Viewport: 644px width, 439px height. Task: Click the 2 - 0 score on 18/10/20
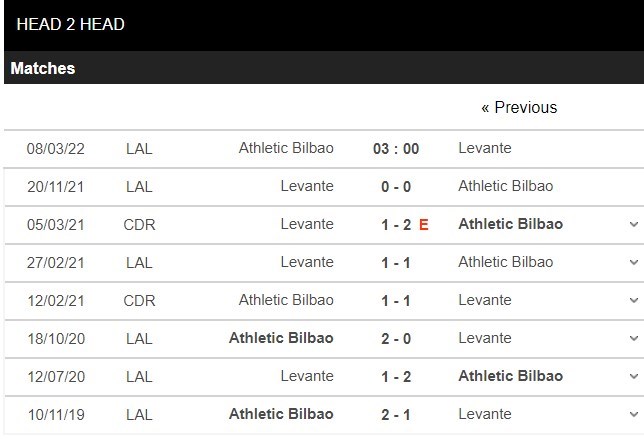(396, 338)
